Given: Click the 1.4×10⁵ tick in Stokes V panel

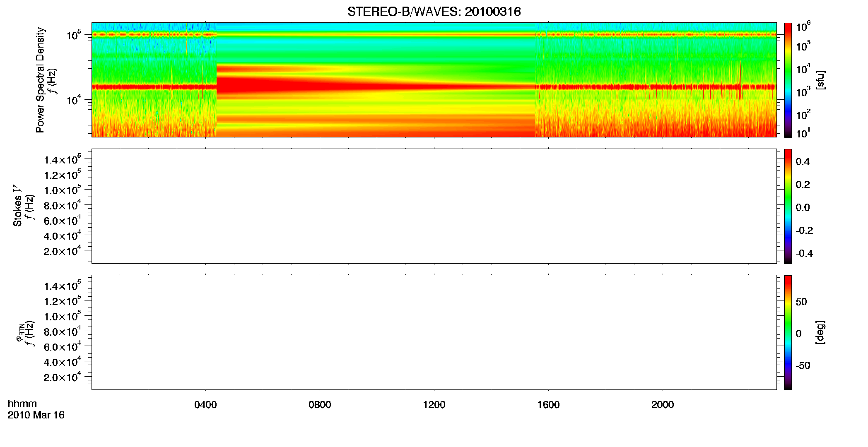Looking at the screenshot, I should coord(62,159).
